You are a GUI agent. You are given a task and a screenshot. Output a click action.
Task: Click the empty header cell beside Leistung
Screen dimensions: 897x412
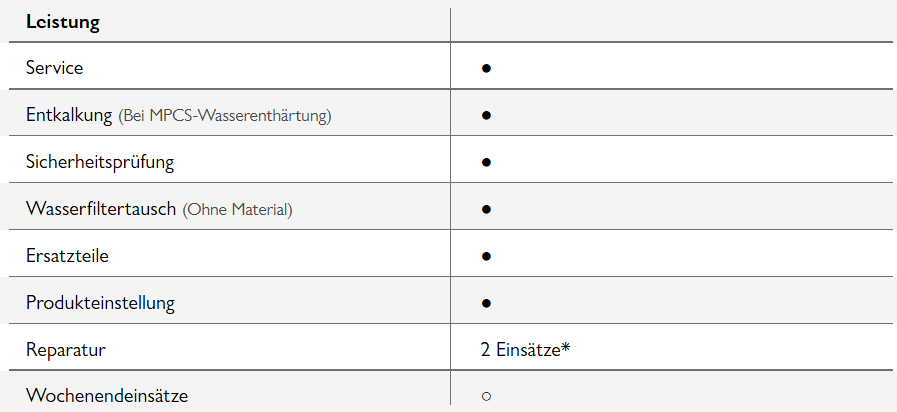click(x=672, y=22)
